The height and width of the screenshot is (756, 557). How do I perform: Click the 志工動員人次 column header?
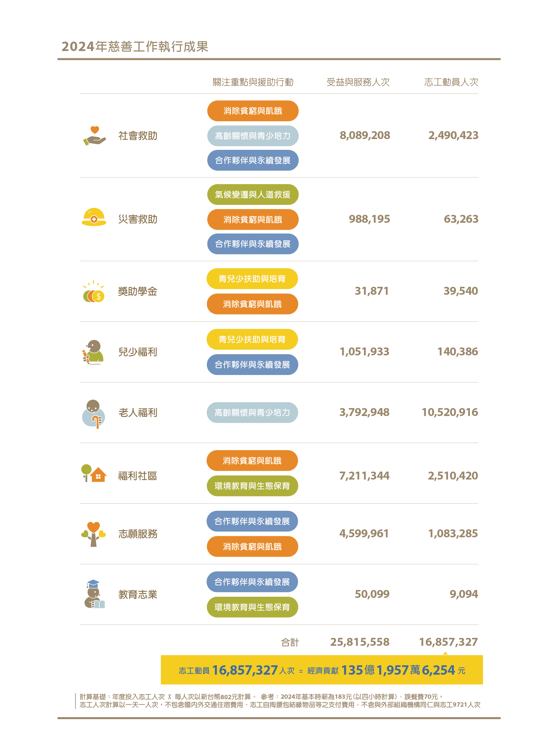[x=451, y=82]
